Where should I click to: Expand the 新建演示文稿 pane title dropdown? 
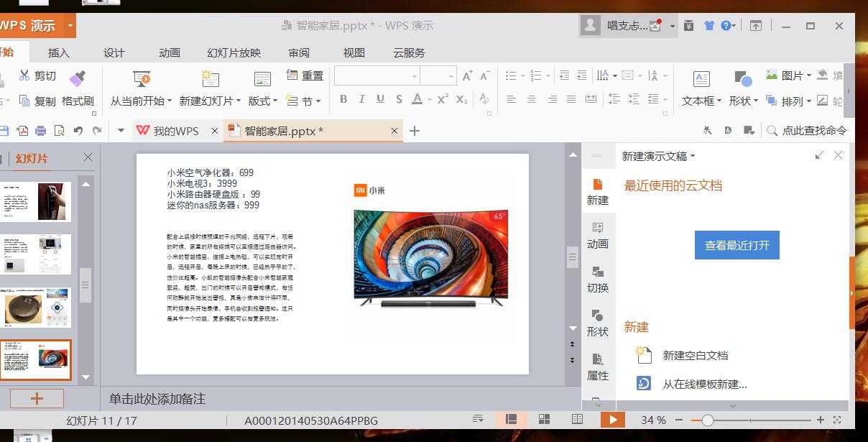coord(693,156)
